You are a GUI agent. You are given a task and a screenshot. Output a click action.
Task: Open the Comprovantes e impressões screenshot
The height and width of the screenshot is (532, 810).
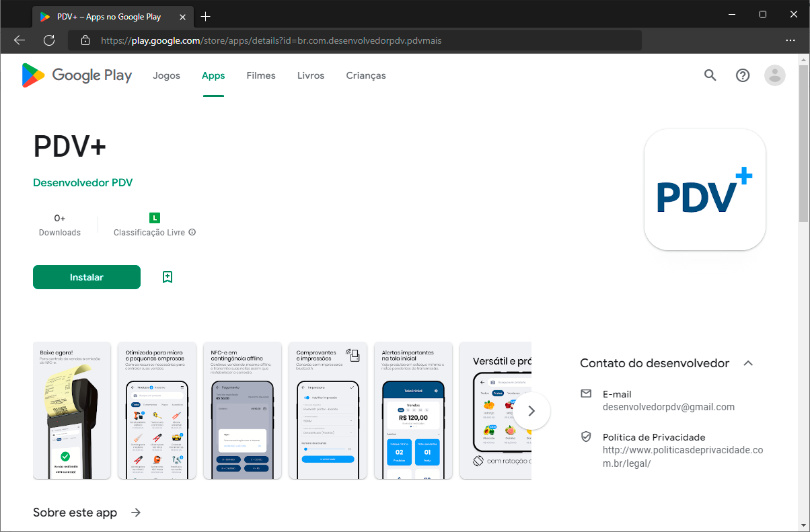[x=328, y=411]
